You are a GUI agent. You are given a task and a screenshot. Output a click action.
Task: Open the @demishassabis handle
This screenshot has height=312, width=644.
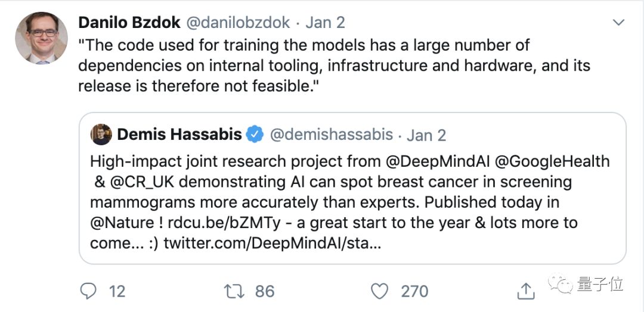(332, 135)
